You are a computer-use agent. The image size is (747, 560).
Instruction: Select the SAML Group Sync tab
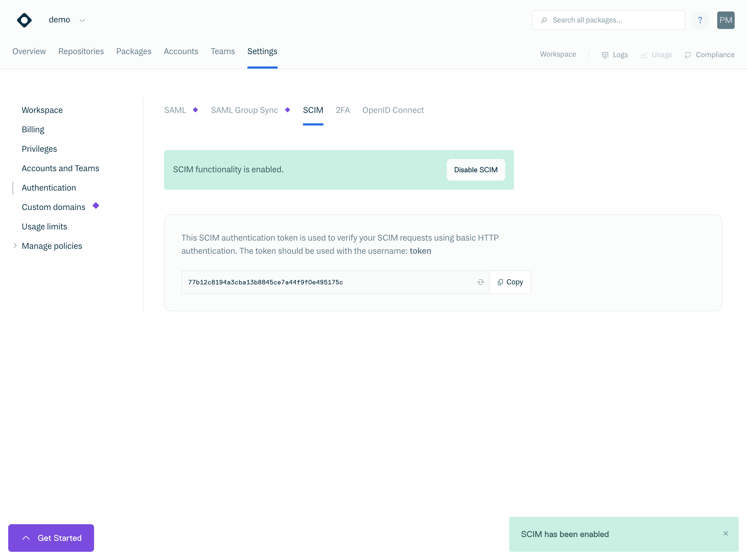pos(244,110)
